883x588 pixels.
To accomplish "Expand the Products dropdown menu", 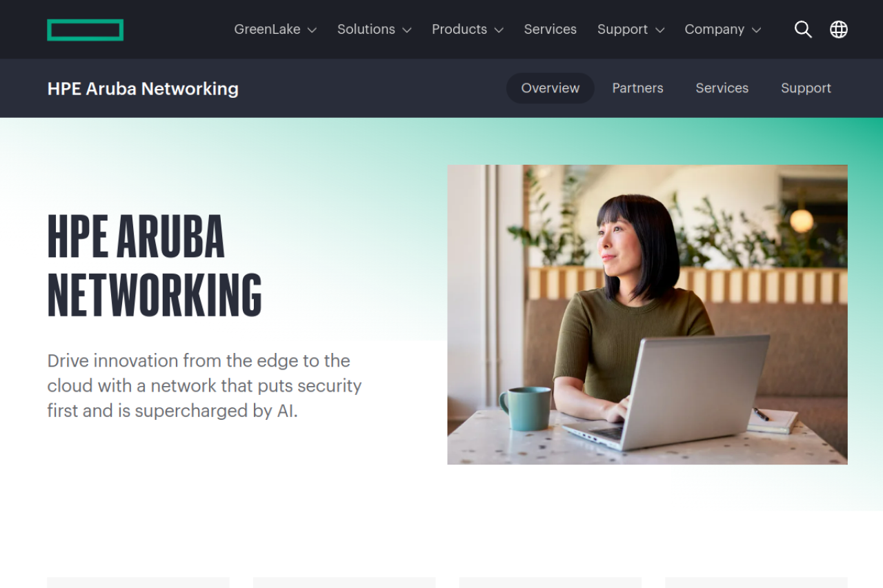I will [468, 30].
